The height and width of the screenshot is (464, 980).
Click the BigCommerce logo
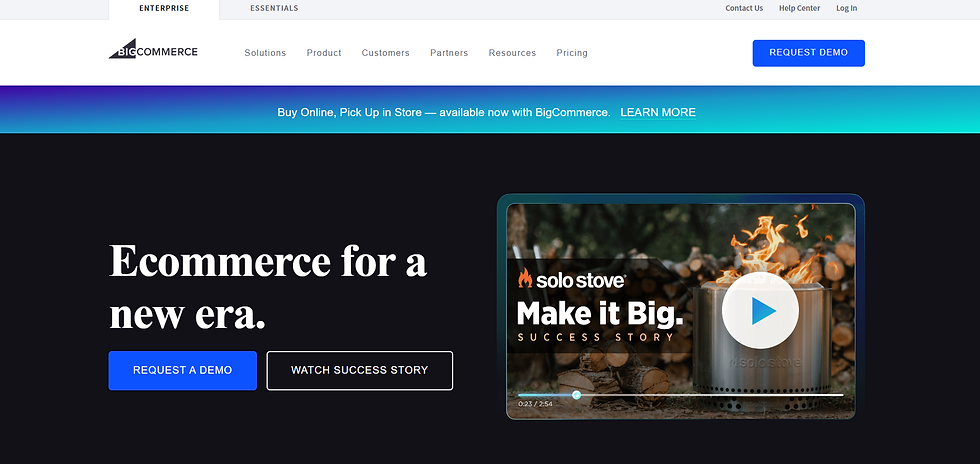[x=153, y=49]
